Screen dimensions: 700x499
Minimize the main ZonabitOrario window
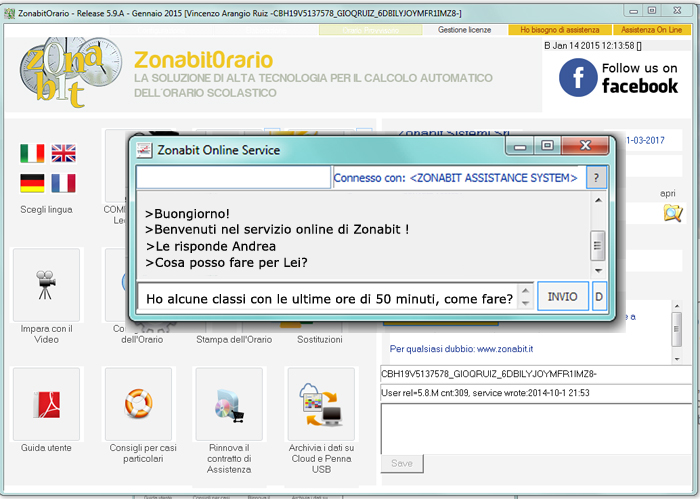pos(633,11)
